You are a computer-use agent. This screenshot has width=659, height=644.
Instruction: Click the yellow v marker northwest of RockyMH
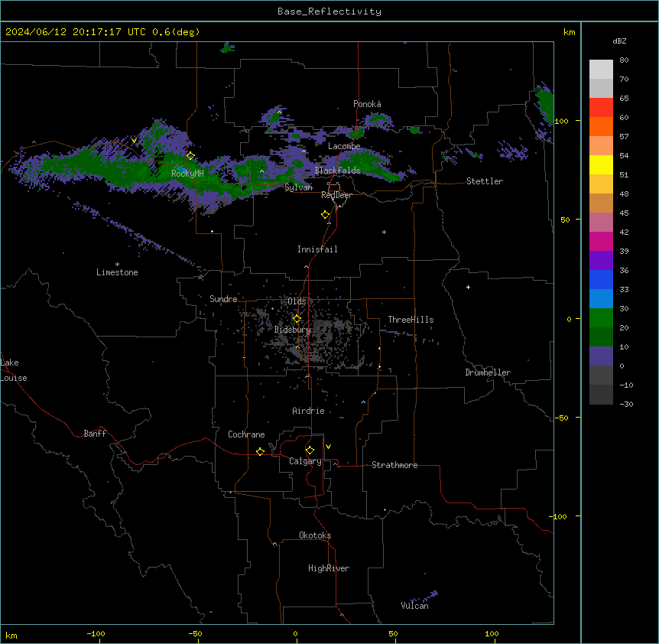tap(134, 141)
